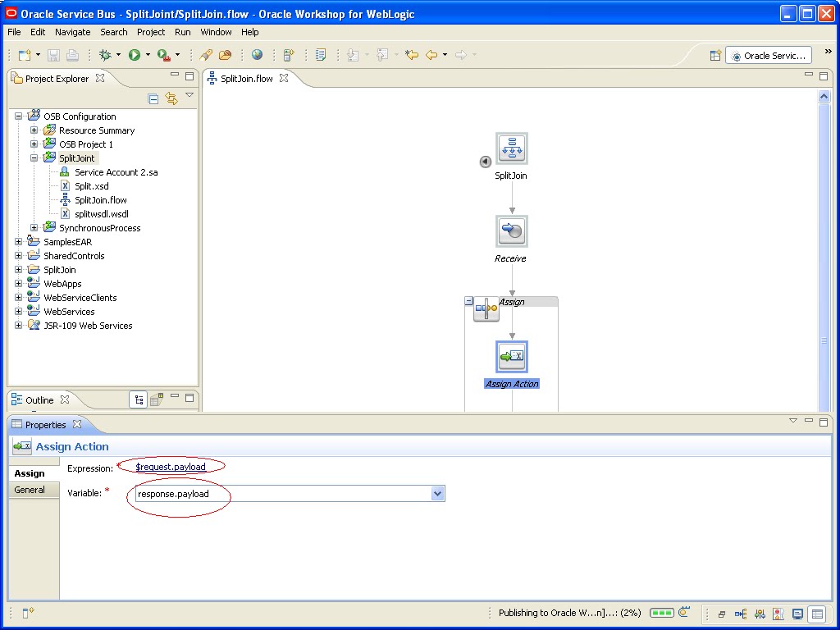Click the new server toolbar icon
Screen dimensions: 840x630
(289, 55)
